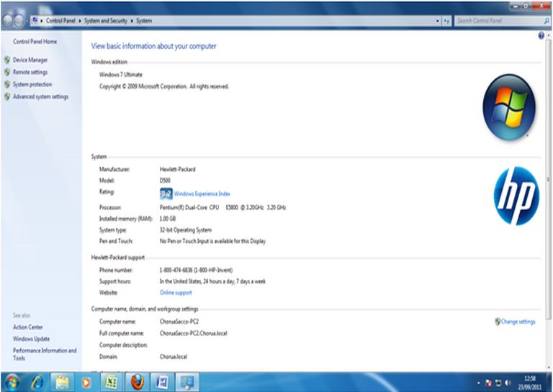Go to Control Panel Home

(x=35, y=42)
